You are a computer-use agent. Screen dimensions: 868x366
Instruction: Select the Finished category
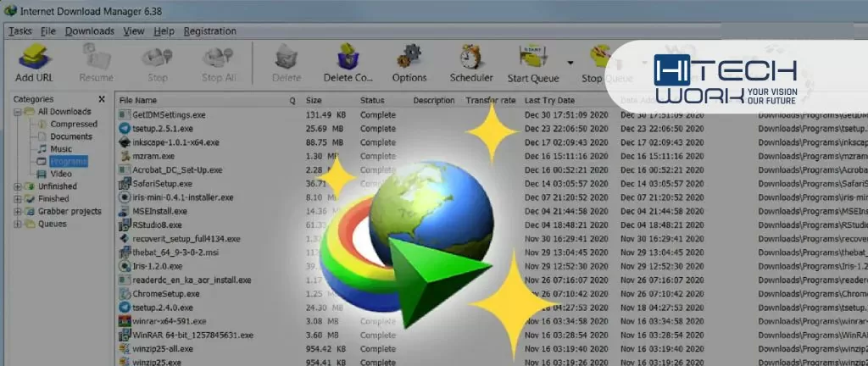pyautogui.click(x=53, y=198)
